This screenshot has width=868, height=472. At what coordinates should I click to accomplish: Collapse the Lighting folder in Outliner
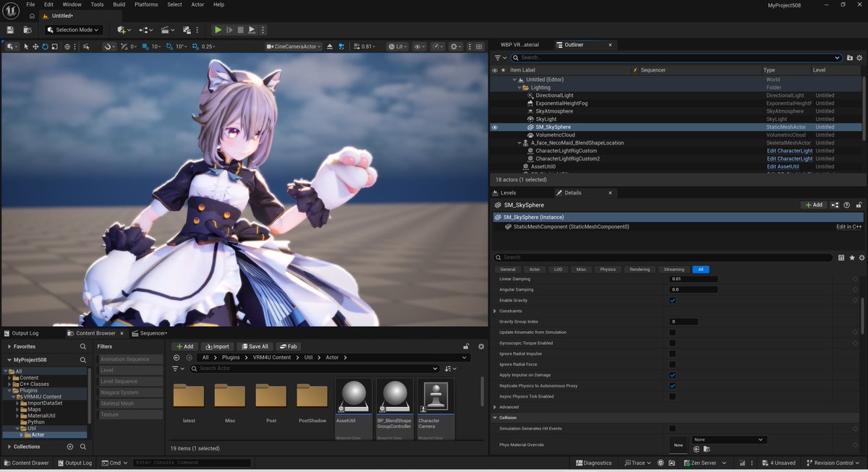tap(521, 87)
